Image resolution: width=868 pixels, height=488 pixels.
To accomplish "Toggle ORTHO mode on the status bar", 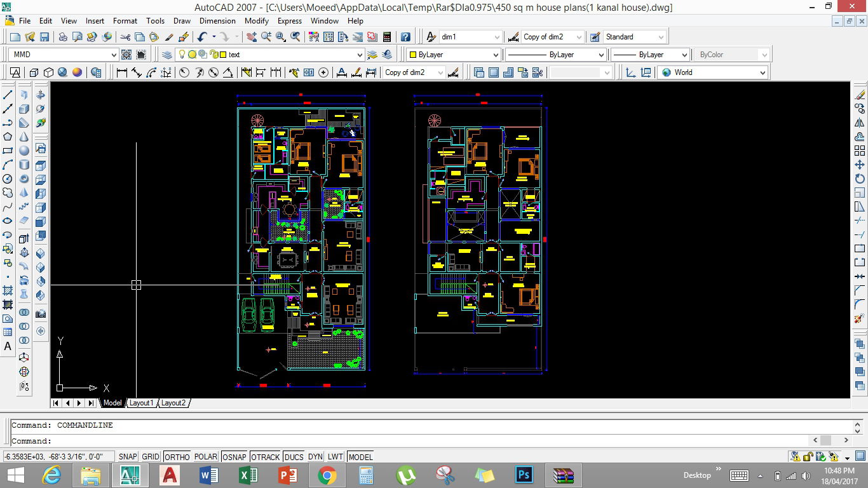I will click(x=177, y=457).
